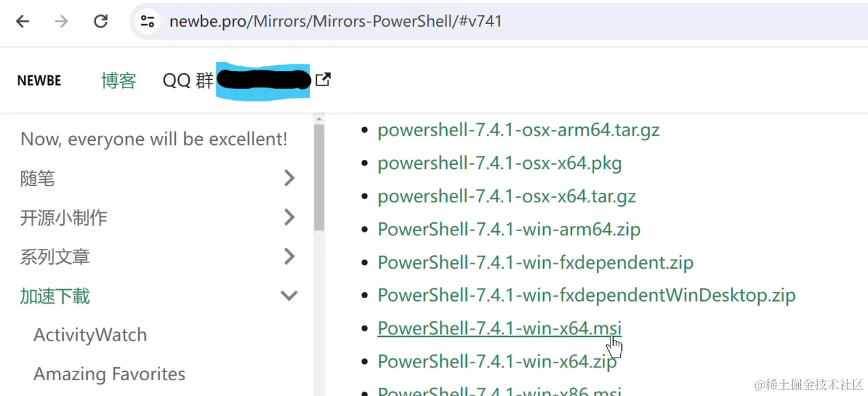Select 随笔 in the sidebar

point(38,179)
